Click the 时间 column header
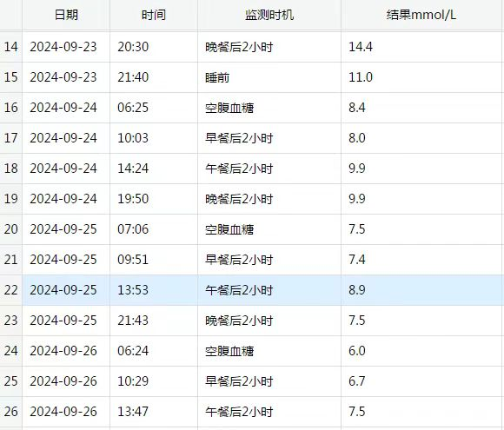 coord(154,15)
